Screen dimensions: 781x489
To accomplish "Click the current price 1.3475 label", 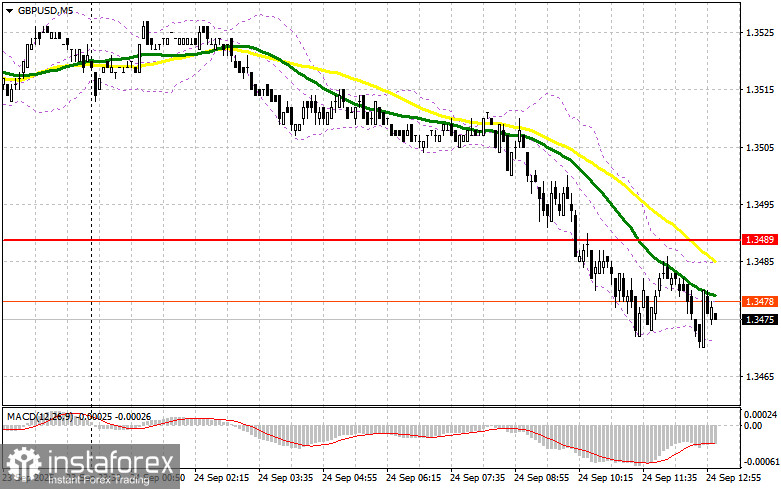I will [760, 320].
